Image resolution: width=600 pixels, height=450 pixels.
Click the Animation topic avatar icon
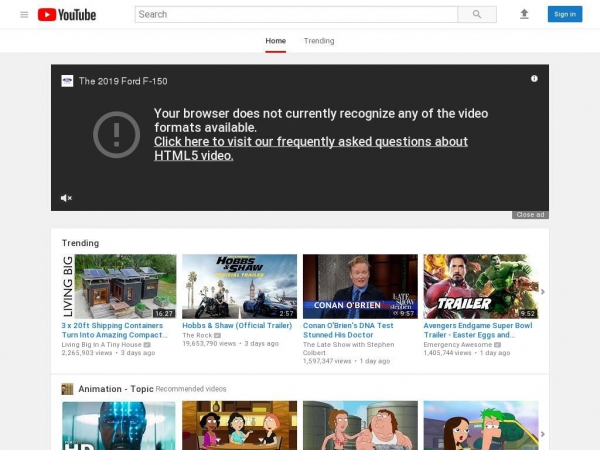coord(67,389)
